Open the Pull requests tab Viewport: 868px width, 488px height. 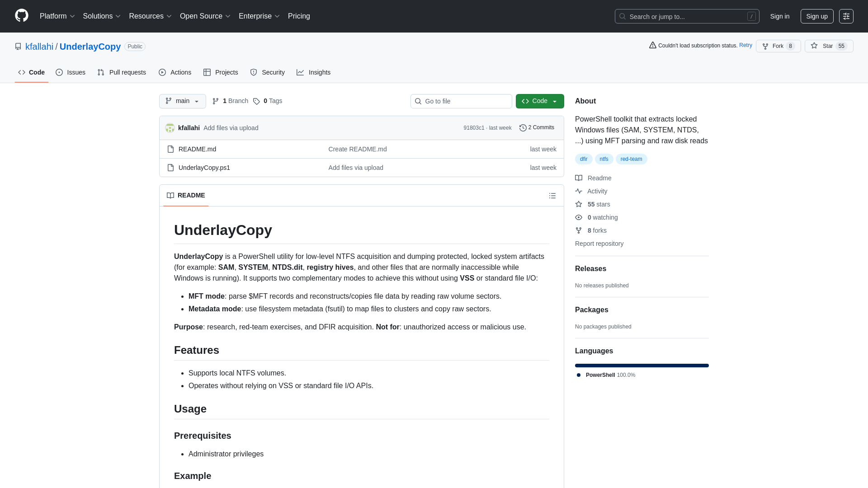click(x=122, y=72)
